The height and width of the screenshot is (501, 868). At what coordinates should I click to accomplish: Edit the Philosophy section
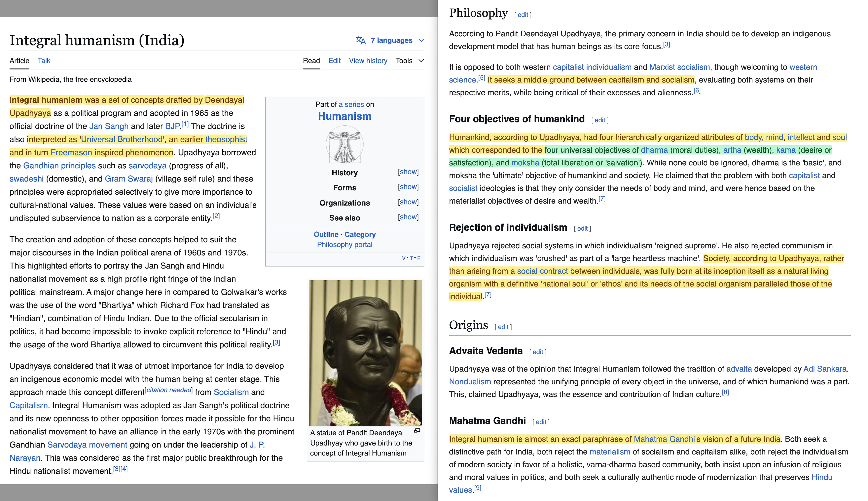523,15
